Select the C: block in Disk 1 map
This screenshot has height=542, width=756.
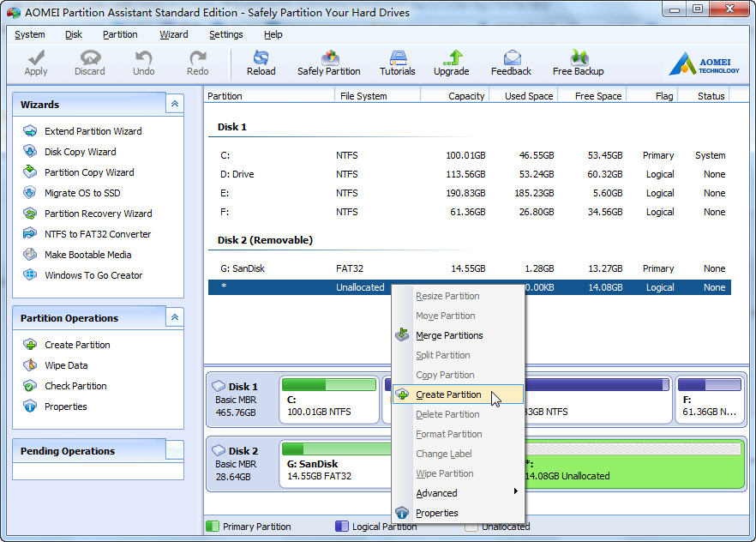pyautogui.click(x=329, y=401)
